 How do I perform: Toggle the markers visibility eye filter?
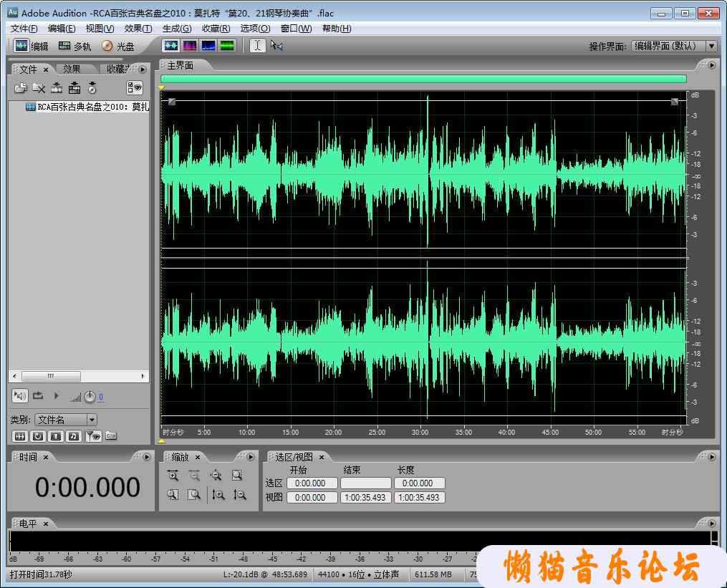94,436
